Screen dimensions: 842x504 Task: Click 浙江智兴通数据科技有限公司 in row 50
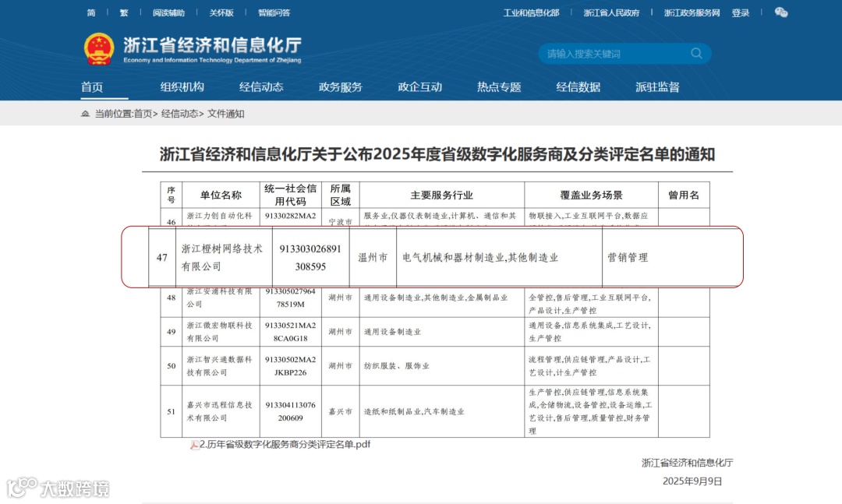coord(219,366)
